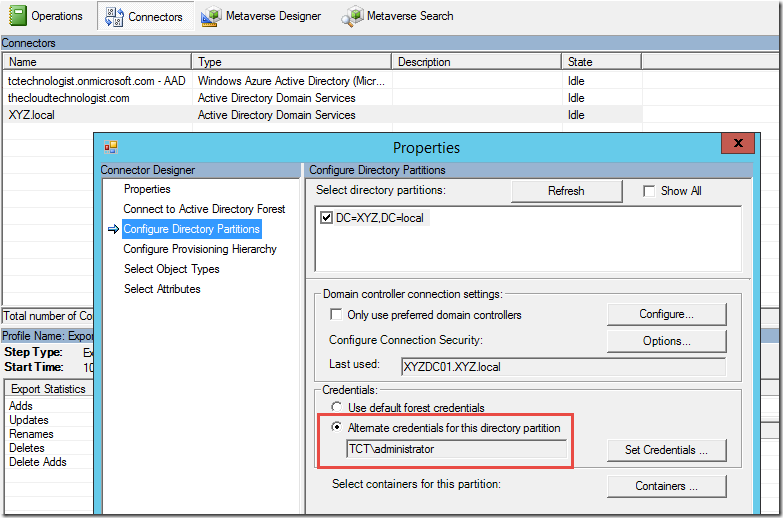
Task: Sort connectors by Type column header
Action: tap(292, 62)
